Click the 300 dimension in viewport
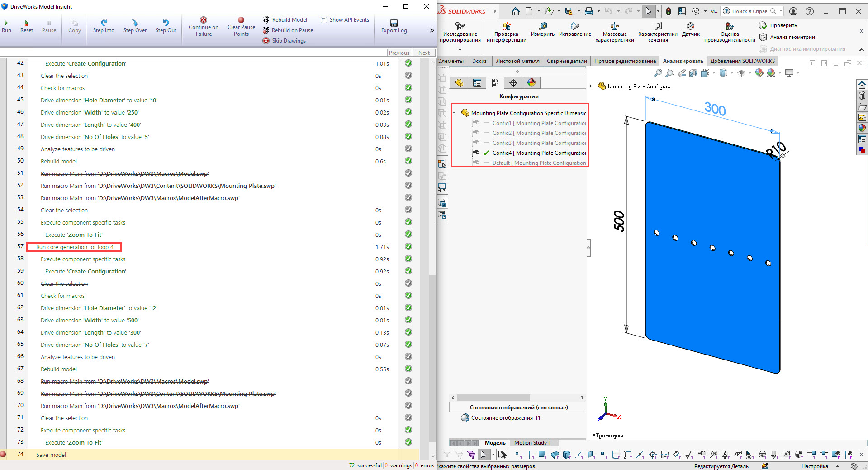The height and width of the screenshot is (470, 868). pos(715,109)
